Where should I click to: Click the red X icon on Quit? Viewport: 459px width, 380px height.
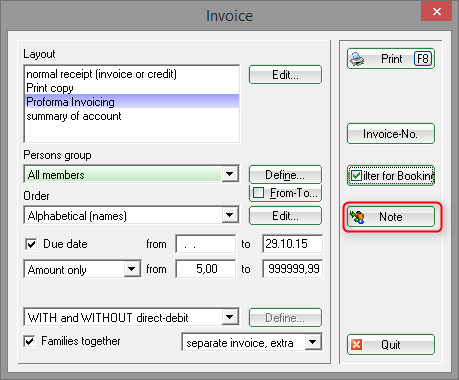click(356, 344)
